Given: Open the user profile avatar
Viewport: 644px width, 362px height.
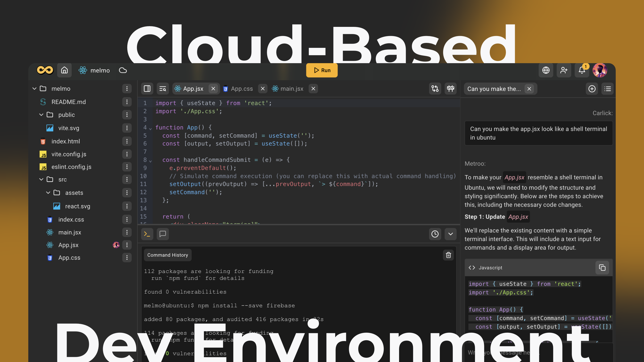Looking at the screenshot, I should (x=600, y=70).
